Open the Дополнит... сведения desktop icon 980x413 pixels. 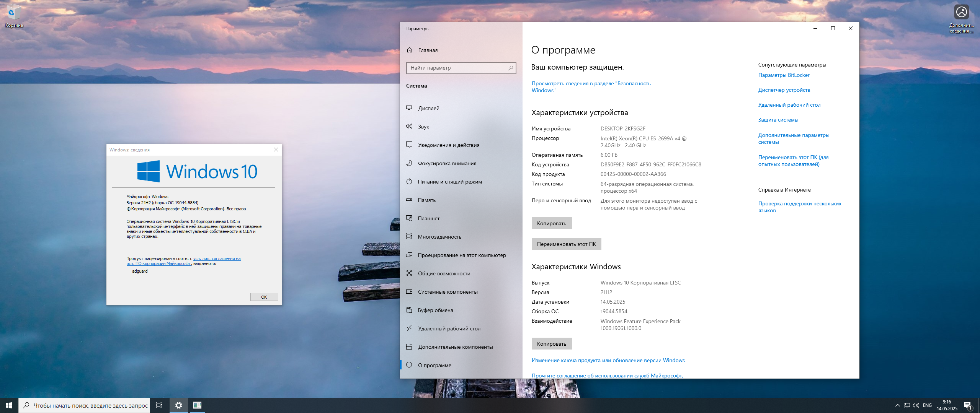(x=961, y=18)
